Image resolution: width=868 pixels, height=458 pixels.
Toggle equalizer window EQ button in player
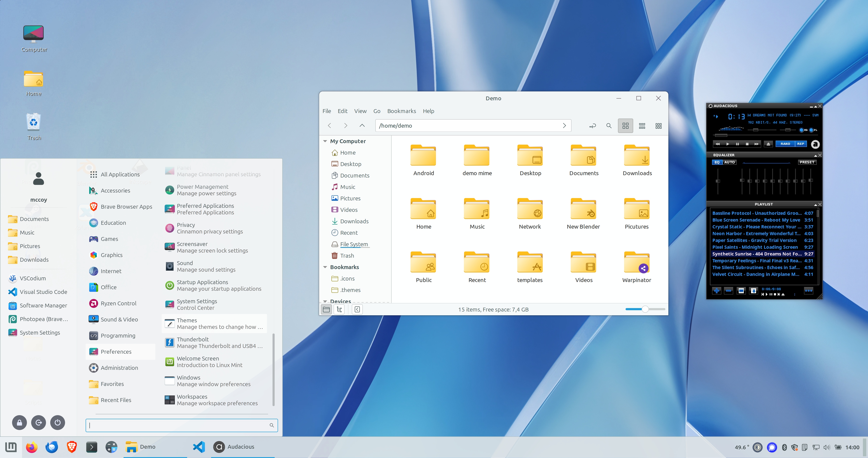pos(803,130)
